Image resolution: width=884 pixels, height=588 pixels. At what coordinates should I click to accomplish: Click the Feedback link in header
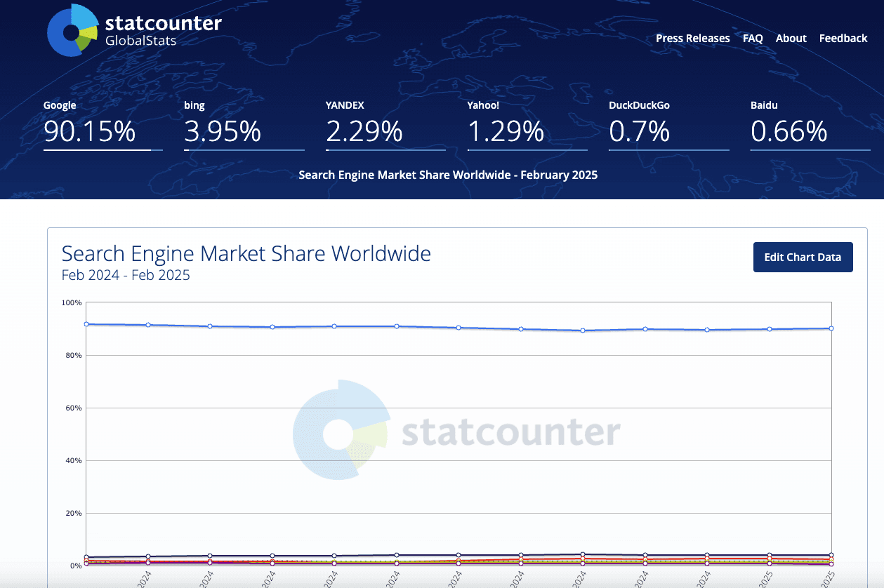click(x=843, y=39)
